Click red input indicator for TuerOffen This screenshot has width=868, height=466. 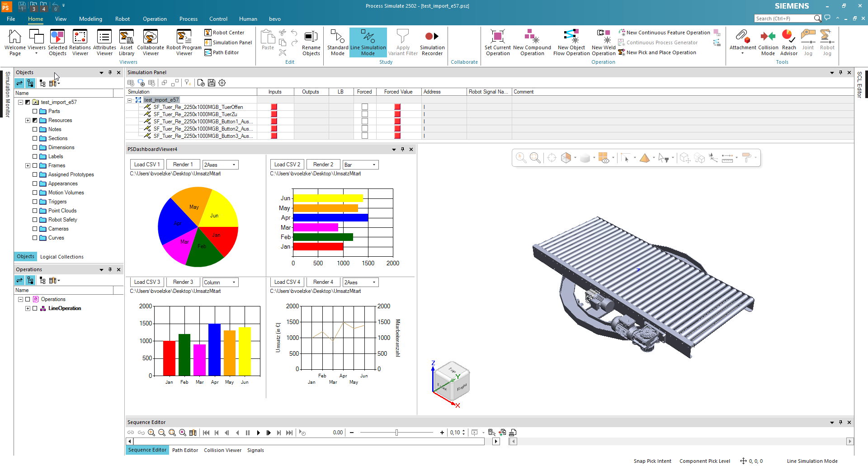[274, 107]
